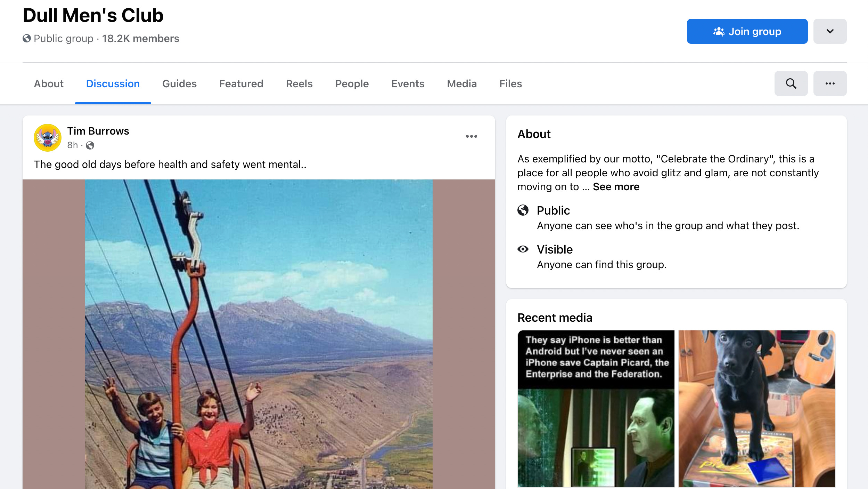
Task: Click the post's public globe icon
Action: (90, 145)
